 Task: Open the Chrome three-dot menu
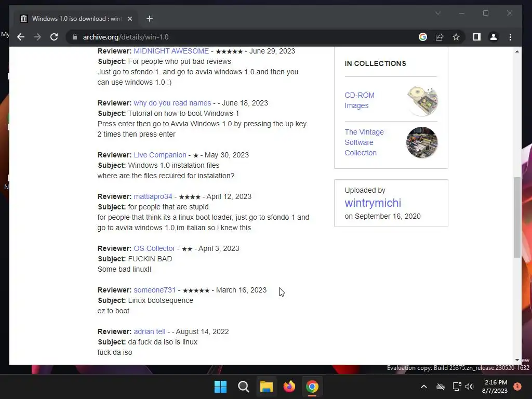(510, 37)
